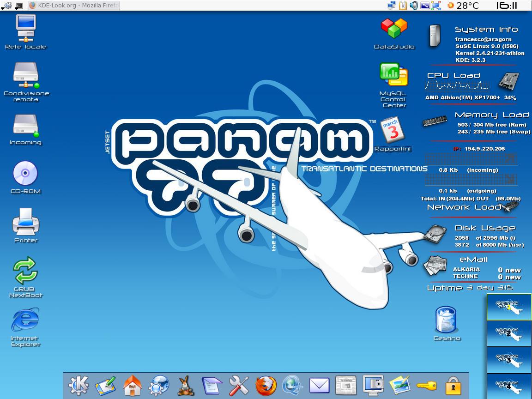Click the Total IN (204.4Mb) OUT line

click(471, 199)
